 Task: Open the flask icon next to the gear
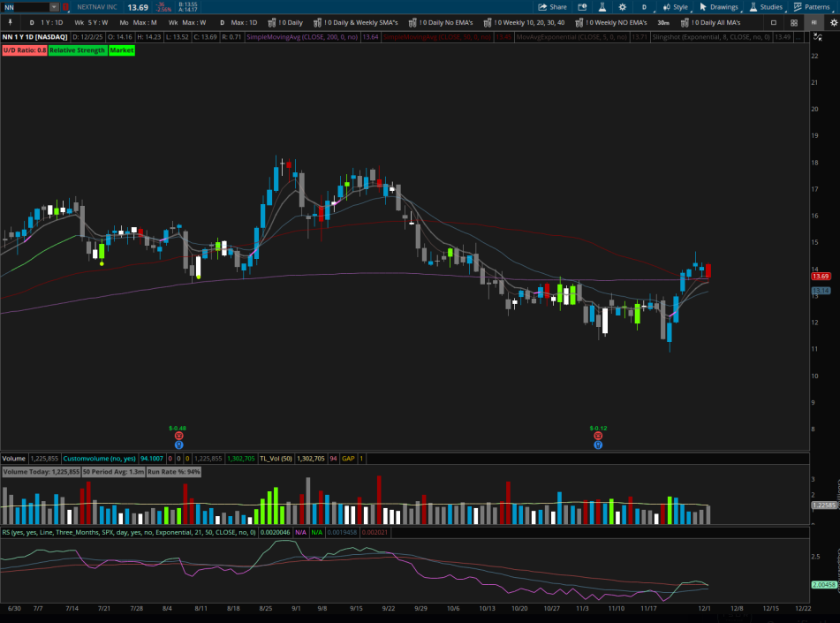tap(602, 7)
